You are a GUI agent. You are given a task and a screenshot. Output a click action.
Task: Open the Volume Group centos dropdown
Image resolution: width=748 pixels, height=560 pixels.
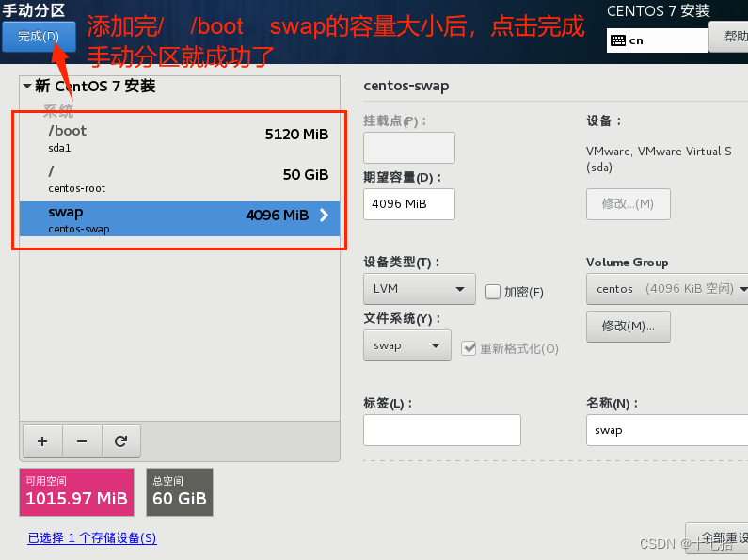pyautogui.click(x=667, y=289)
